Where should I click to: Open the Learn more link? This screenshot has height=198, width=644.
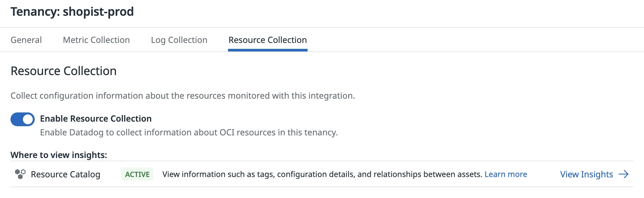coord(506,174)
